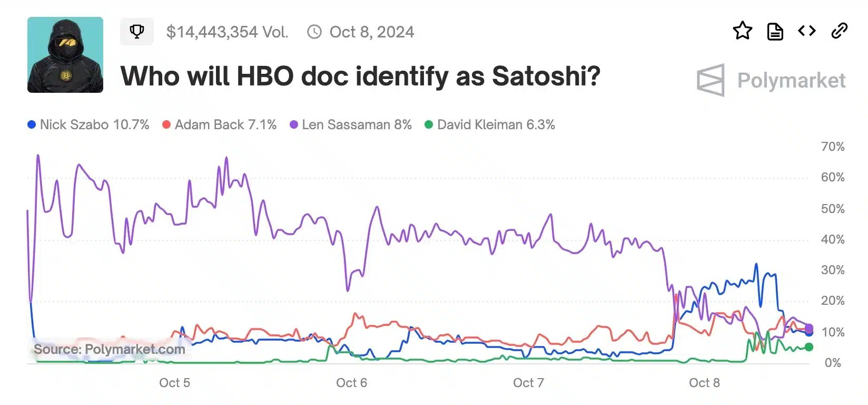The height and width of the screenshot is (405, 868).
Task: Bookmark this market with the star icon
Action: tap(743, 31)
